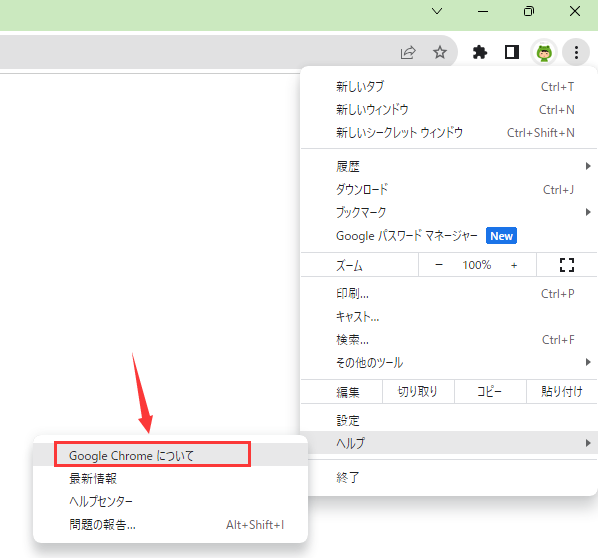The image size is (600, 558).
Task: Choose 検索... menu item
Action: click(449, 339)
